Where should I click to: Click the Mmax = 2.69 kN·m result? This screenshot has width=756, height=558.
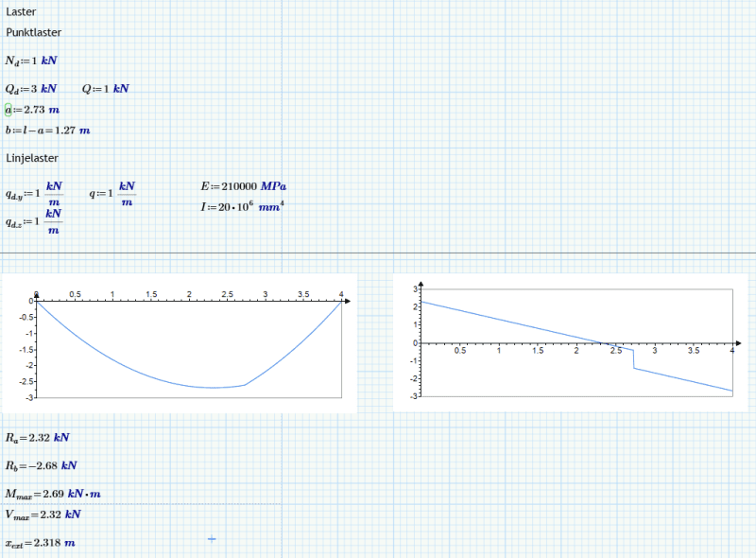(x=53, y=494)
